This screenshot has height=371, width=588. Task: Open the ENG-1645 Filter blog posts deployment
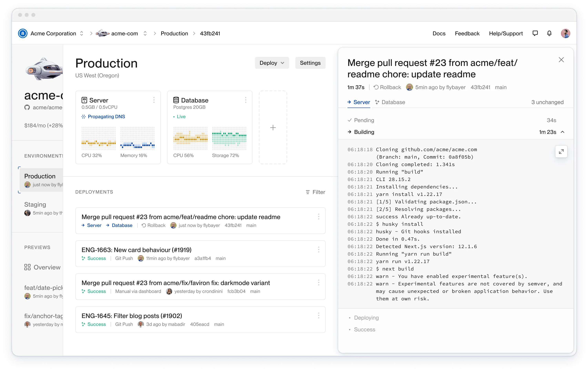[200, 319]
